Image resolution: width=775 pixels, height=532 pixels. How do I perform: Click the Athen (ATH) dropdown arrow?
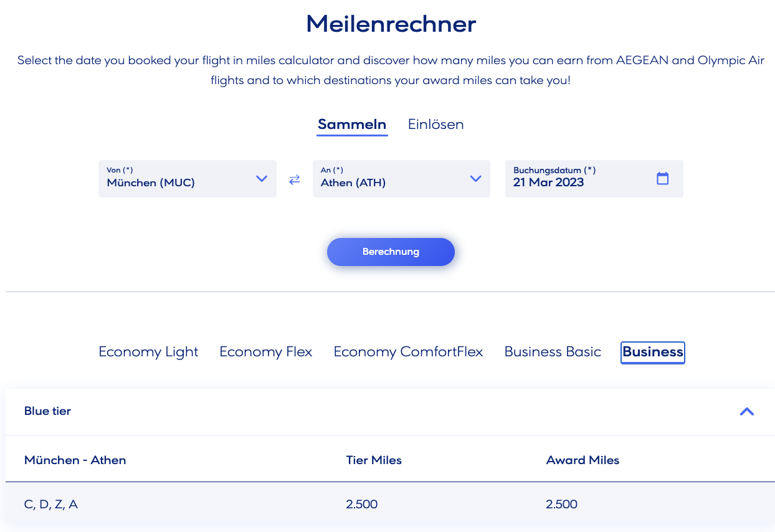[475, 179]
